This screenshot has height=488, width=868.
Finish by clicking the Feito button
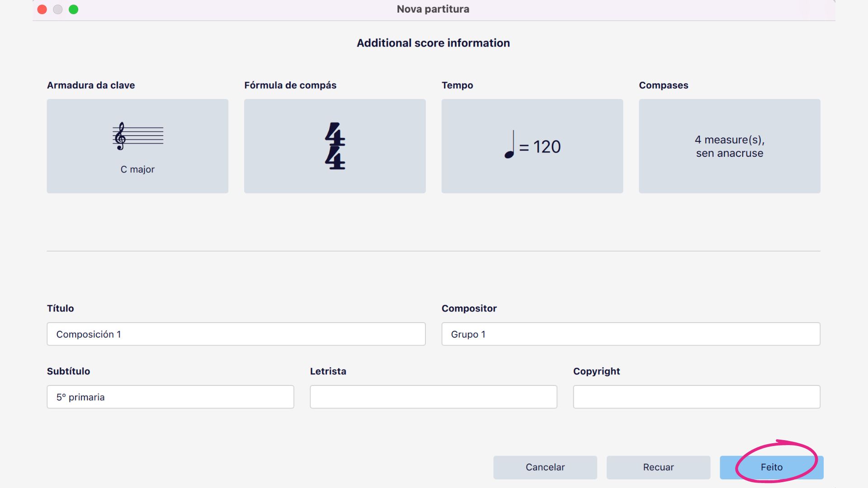771,467
